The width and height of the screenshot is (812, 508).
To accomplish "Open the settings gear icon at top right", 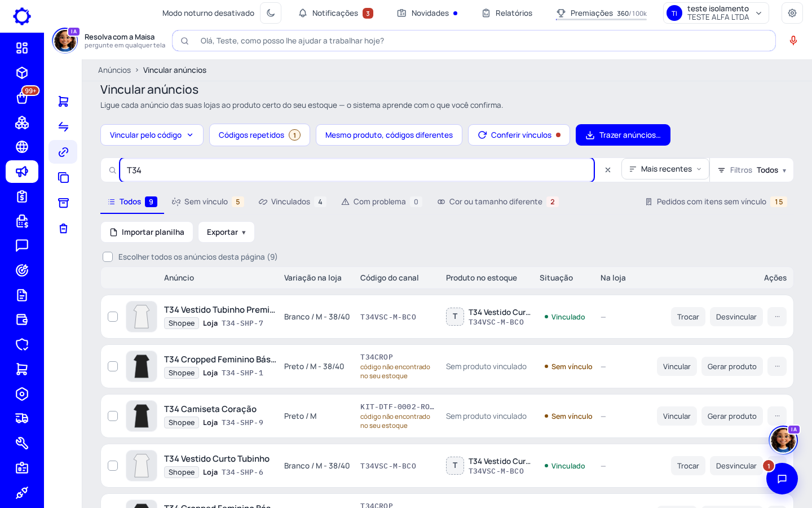I will coord(792,13).
